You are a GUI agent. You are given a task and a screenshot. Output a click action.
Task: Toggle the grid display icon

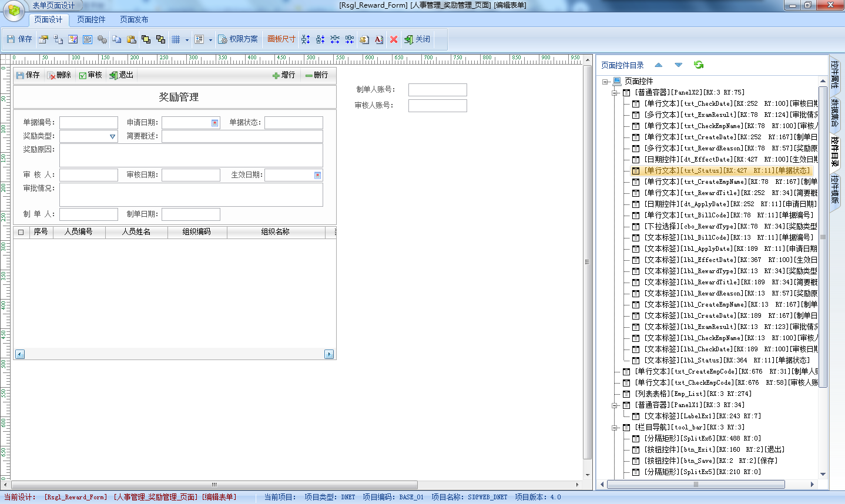pos(176,39)
